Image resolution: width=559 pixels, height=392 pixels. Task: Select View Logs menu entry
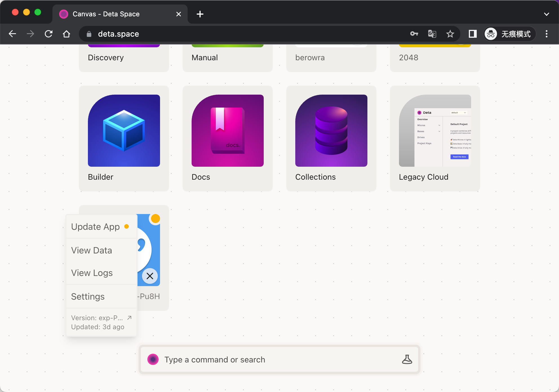(x=92, y=273)
